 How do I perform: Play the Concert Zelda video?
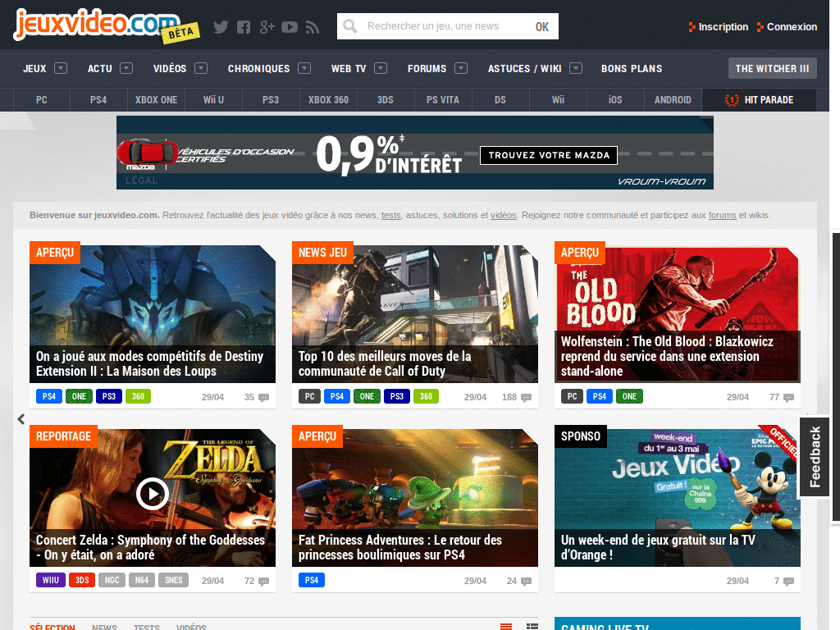pos(152,494)
